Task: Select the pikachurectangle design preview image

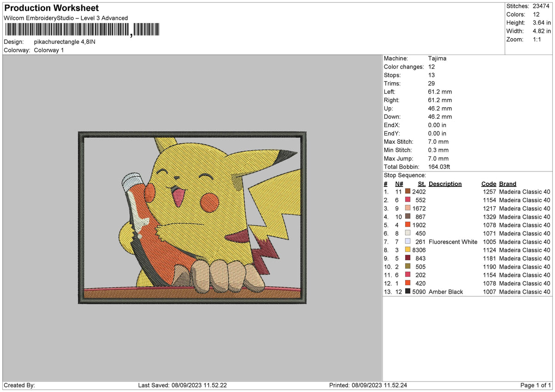Action: pos(192,217)
